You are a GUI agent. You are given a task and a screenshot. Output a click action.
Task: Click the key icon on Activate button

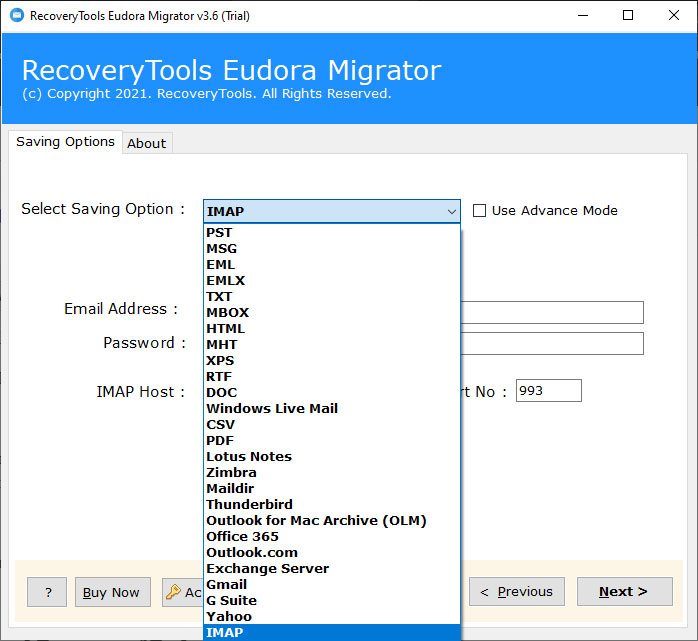click(x=173, y=592)
